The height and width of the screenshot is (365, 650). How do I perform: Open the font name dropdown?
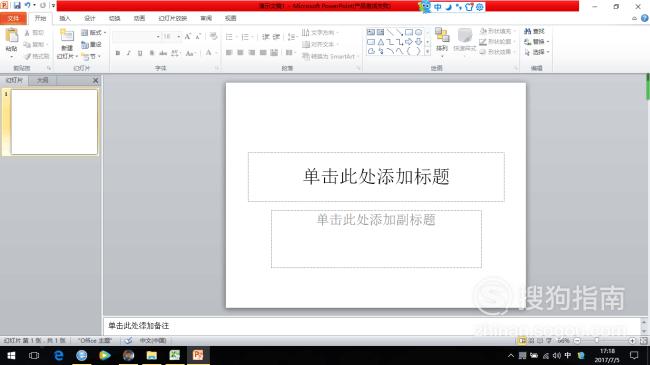158,37
